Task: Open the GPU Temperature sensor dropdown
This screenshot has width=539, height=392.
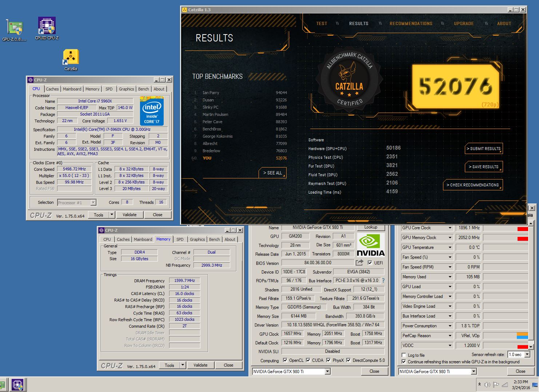Action: [450, 247]
